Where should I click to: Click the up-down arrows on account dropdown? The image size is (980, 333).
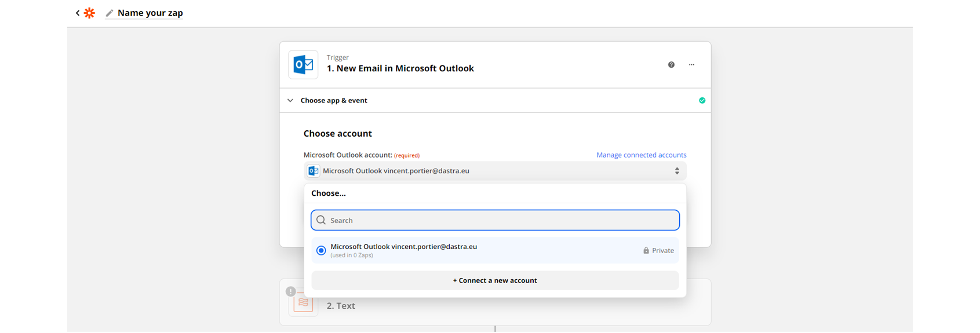click(677, 171)
